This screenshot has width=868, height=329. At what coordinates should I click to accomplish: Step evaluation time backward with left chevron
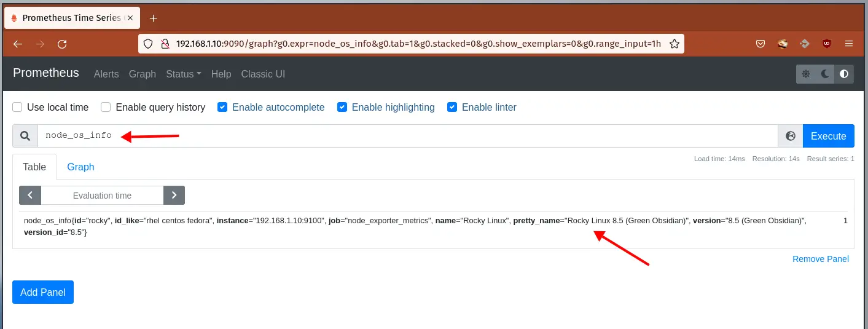coord(30,196)
